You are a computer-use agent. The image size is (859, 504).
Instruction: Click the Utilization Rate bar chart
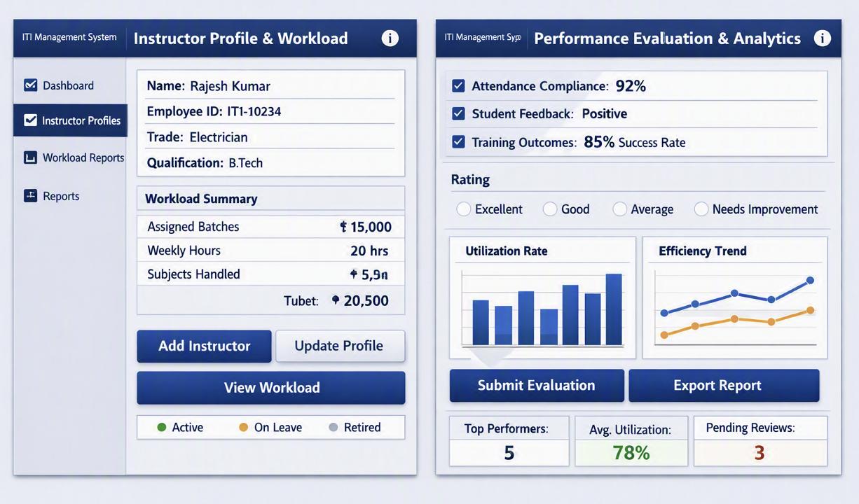pyautogui.click(x=542, y=309)
